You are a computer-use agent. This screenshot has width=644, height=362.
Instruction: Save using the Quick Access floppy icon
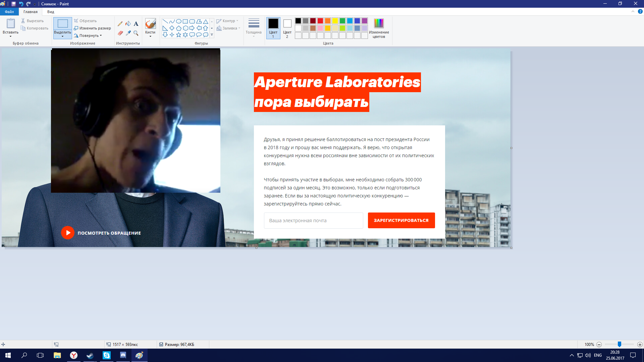[13, 4]
